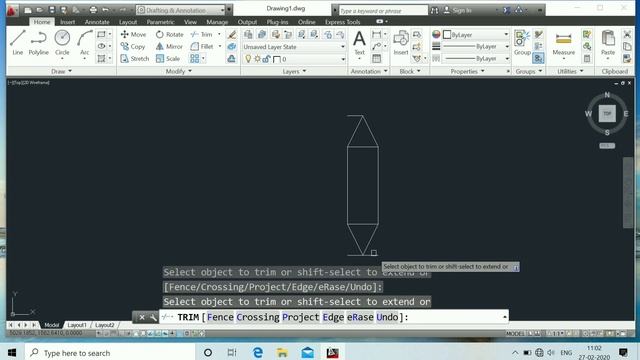Toggle group selection on/off button

(538, 59)
